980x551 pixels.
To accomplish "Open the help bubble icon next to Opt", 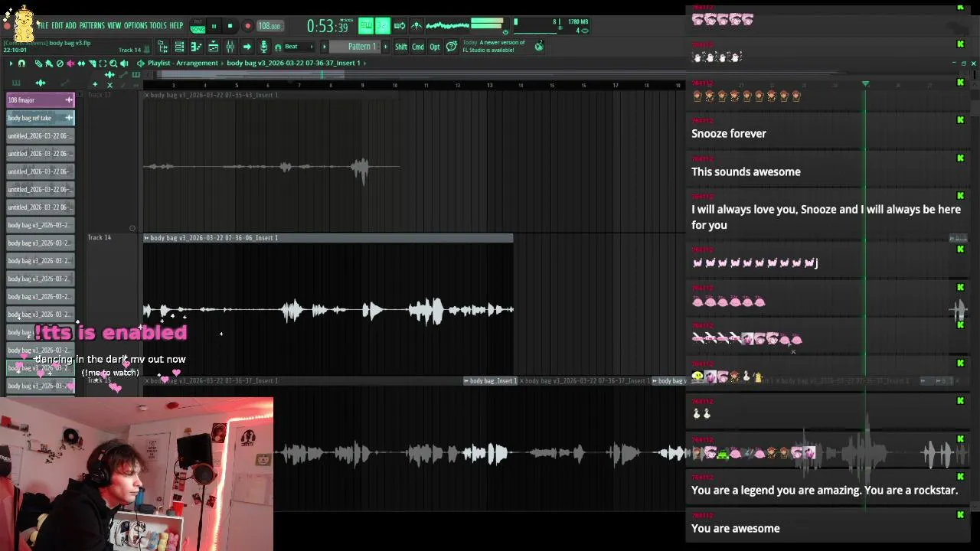I will [x=452, y=47].
